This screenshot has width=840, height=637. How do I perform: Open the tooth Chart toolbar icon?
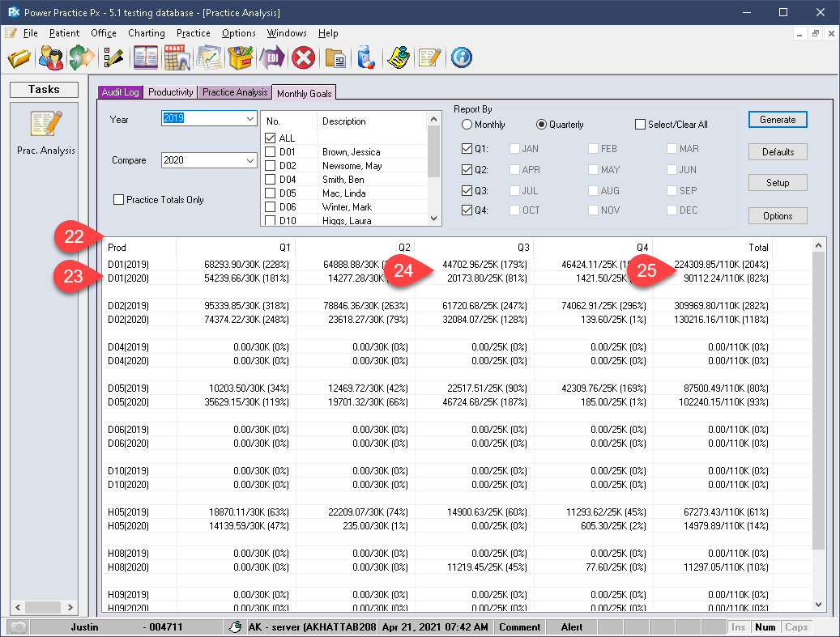coord(177,57)
